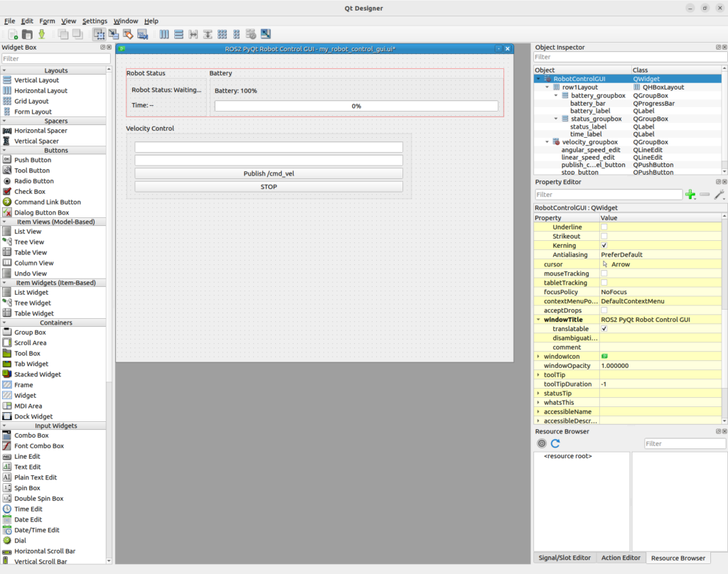Open Edit Resources gear icon in Resource Browser
This screenshot has height=574, width=728.
541,443
